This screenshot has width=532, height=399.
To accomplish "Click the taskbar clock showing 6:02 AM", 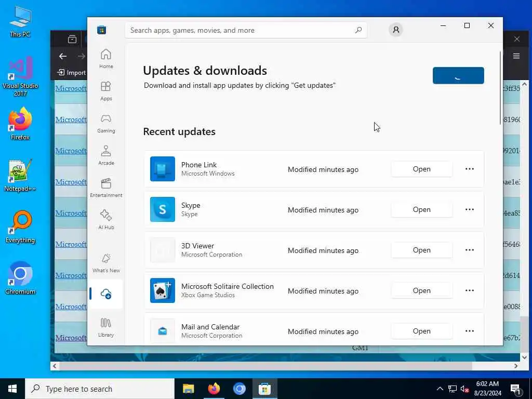I will (x=487, y=389).
